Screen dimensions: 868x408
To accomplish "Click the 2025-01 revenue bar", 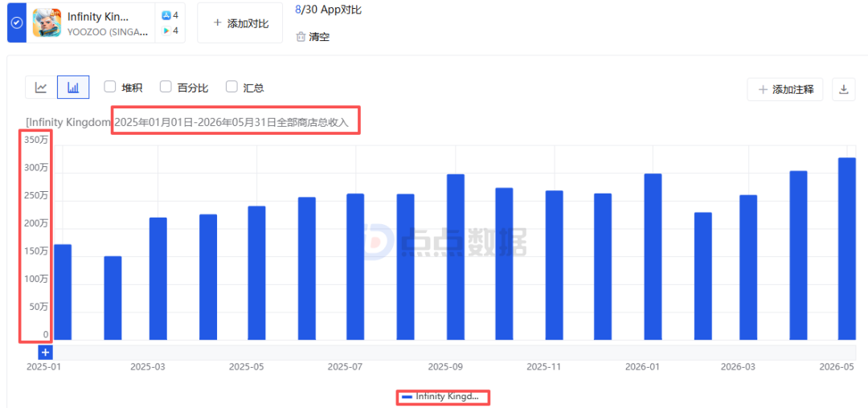I will 63,292.
